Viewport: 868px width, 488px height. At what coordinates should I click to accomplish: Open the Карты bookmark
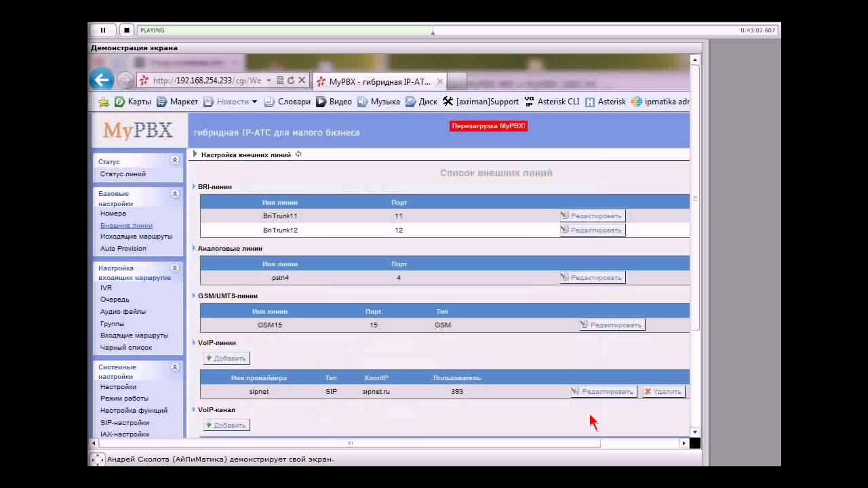[x=133, y=102]
